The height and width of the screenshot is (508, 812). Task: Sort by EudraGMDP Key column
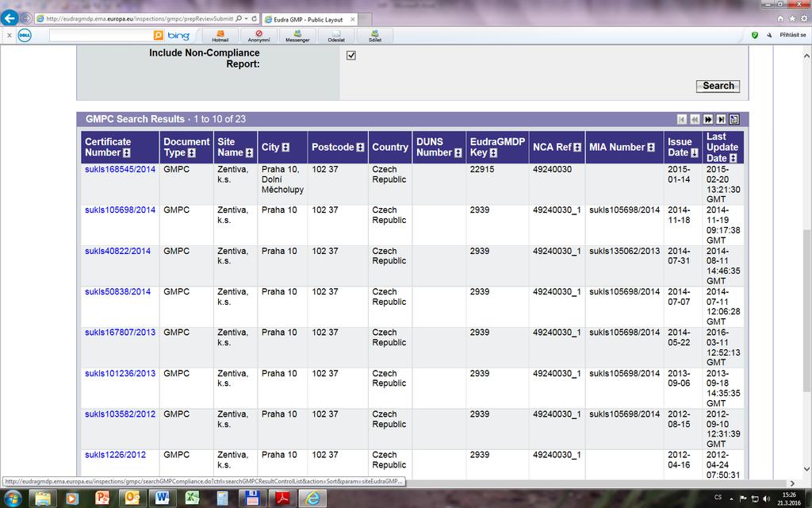click(493, 153)
